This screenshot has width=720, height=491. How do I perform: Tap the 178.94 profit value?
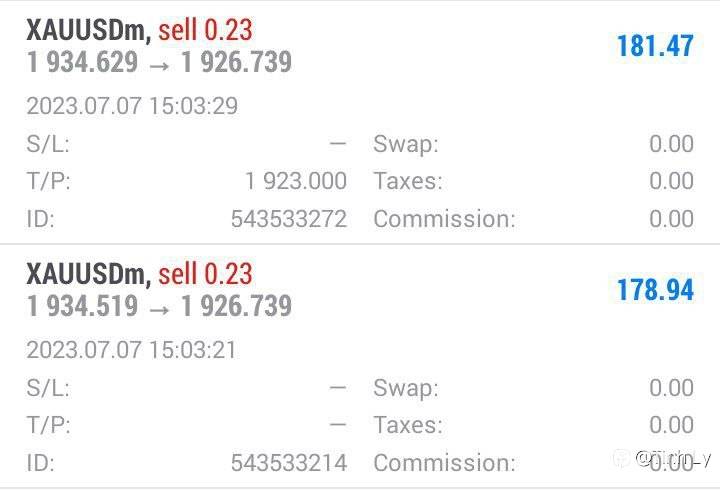coord(655,290)
